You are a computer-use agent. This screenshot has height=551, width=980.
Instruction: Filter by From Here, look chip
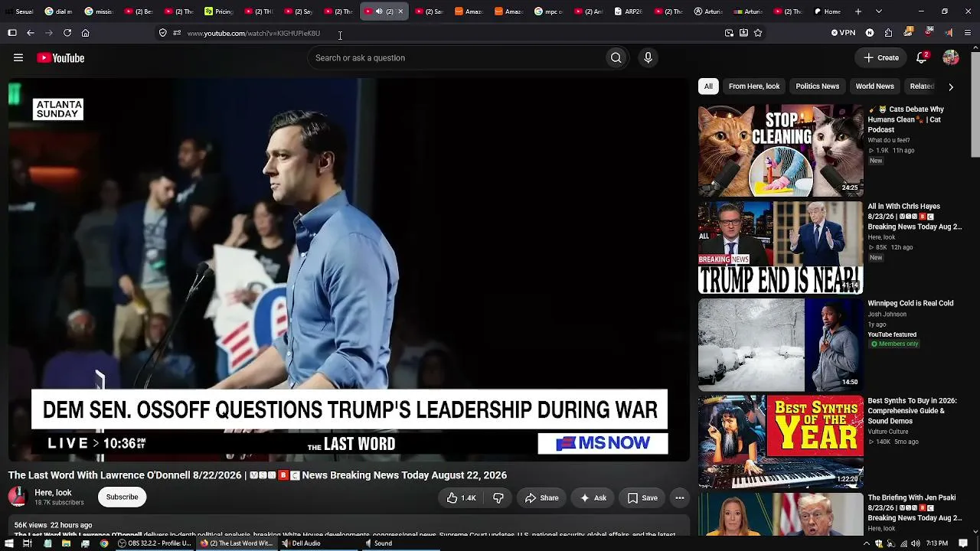pos(754,86)
